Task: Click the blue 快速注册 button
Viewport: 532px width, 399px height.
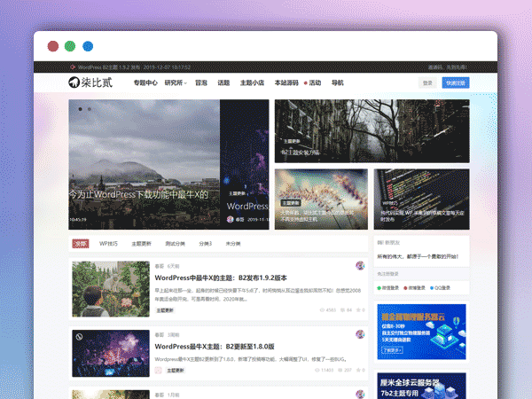Action: [x=456, y=83]
